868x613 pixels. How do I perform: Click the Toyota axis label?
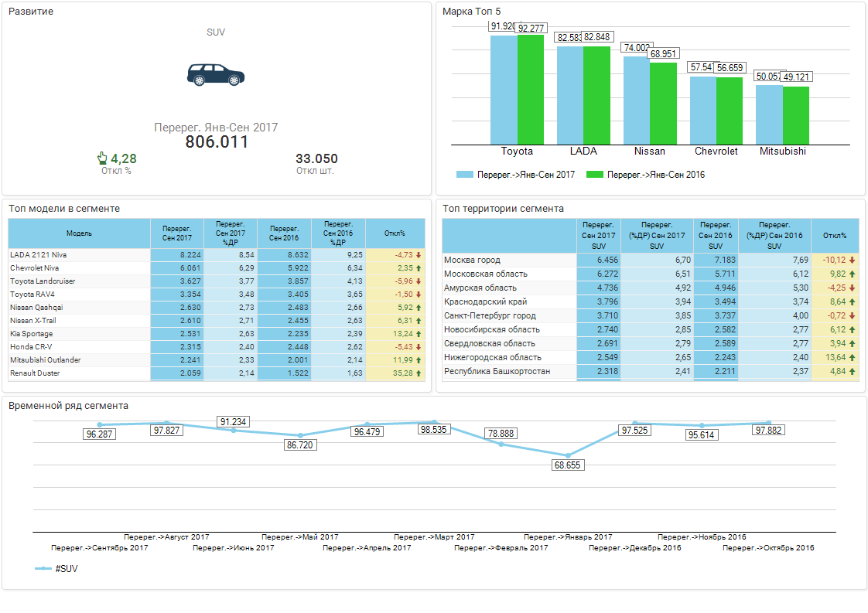click(517, 151)
